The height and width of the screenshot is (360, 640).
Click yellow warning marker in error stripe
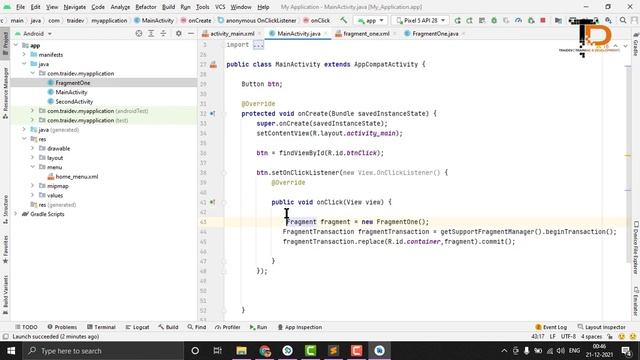click(628, 155)
